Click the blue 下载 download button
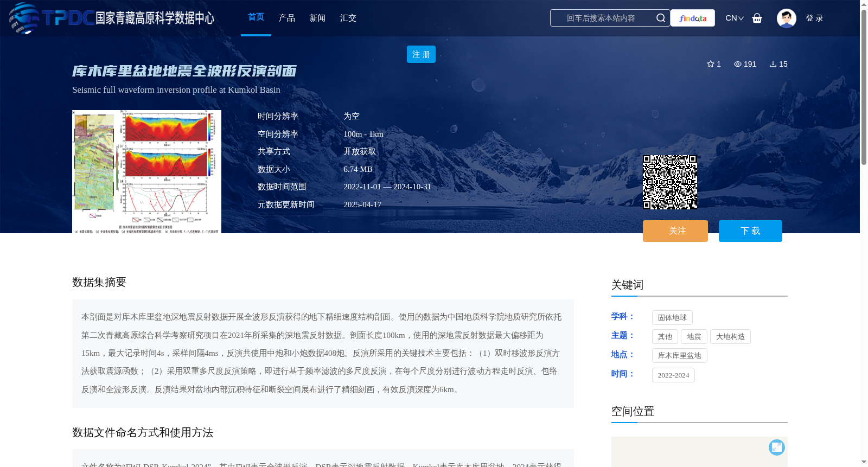This screenshot has height=467, width=868. pos(750,231)
